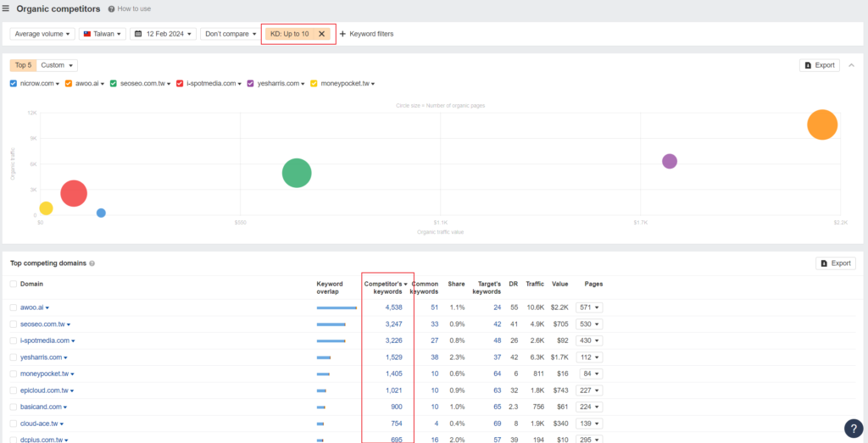Click the red i-spotmedia.com bubble

tap(74, 194)
